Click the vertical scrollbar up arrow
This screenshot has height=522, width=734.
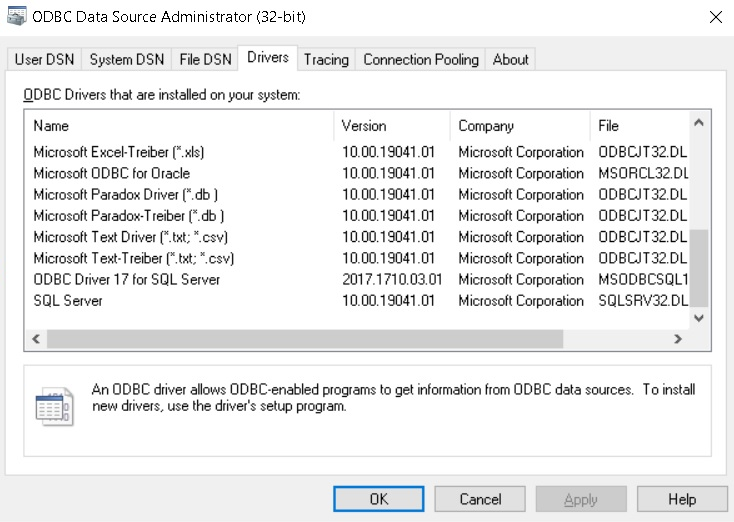click(x=699, y=123)
